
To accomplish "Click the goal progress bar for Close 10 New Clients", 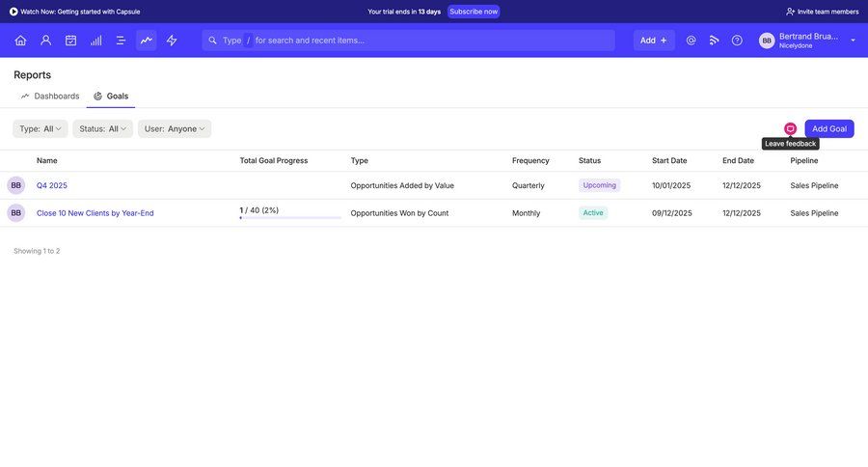I will [x=290, y=217].
